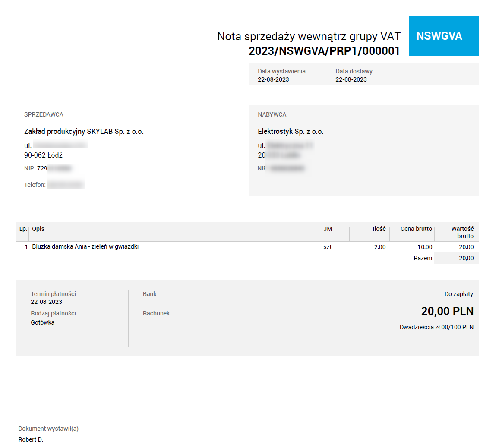
Task: Select the Data wystawienia date 22-08-2023
Action: (x=272, y=79)
